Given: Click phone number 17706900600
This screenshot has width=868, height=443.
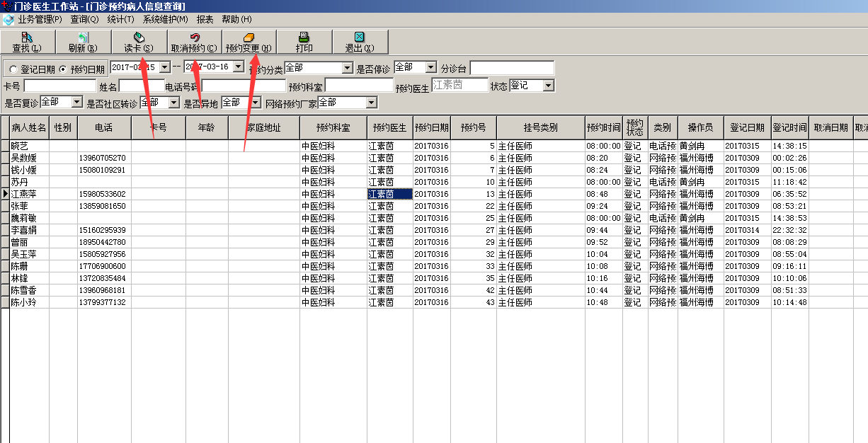Looking at the screenshot, I should (103, 266).
